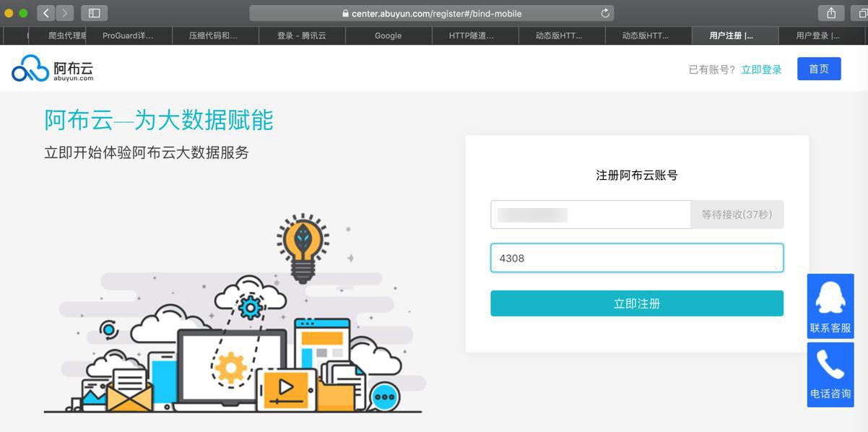Click the 已有账号? text
The width and height of the screenshot is (868, 432).
pyautogui.click(x=712, y=69)
